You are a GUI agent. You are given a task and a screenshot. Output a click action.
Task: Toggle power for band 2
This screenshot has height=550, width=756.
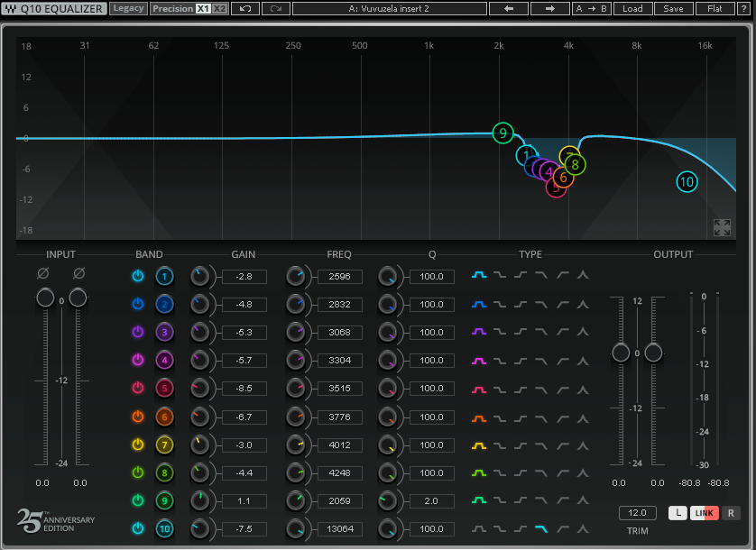tap(138, 304)
